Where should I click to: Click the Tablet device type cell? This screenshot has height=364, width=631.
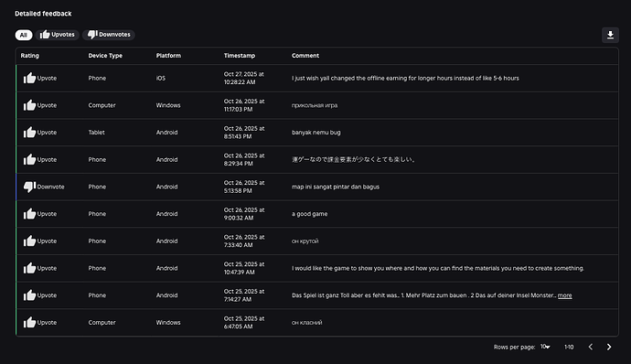click(96, 133)
